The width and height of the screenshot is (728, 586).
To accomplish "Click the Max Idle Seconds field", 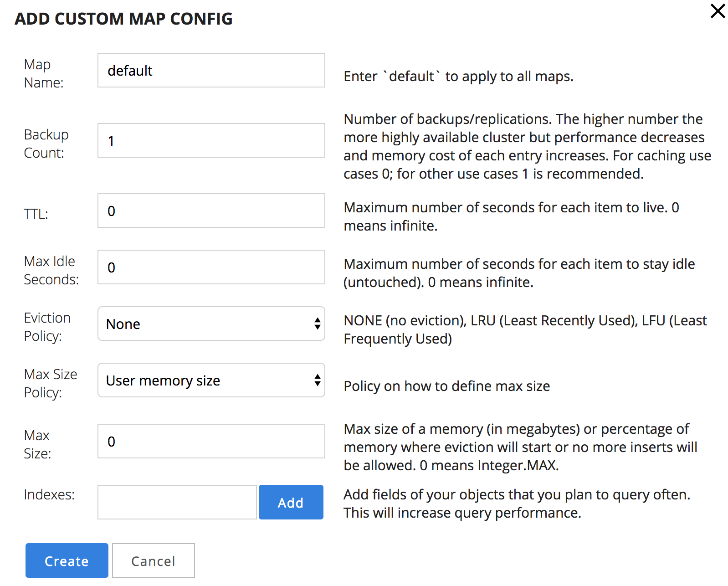I will coord(211,267).
